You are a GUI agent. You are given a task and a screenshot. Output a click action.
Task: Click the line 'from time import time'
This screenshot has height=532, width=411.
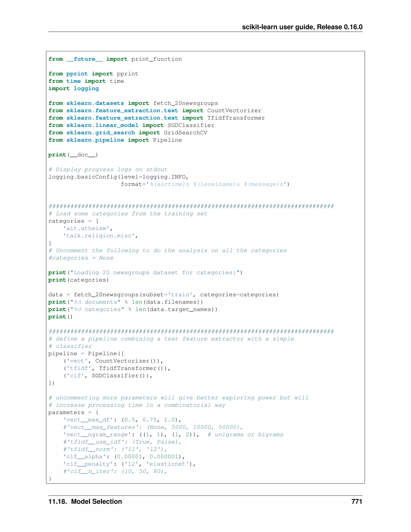86,81
